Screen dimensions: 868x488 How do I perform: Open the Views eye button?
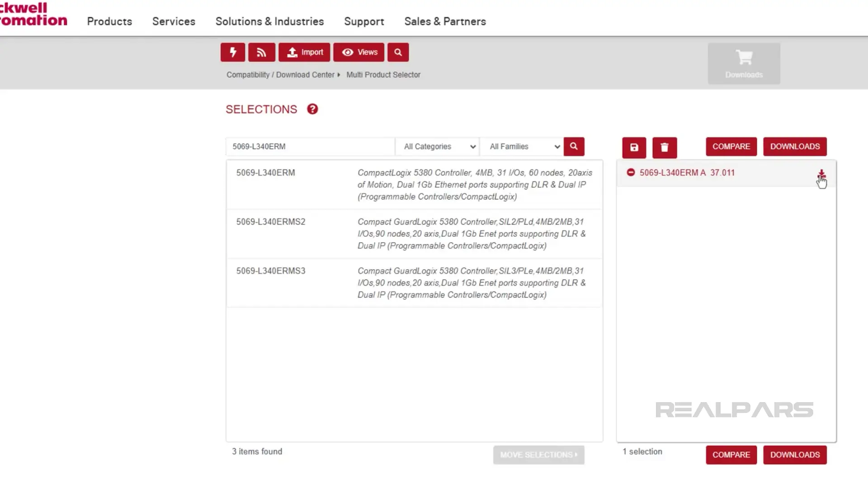359,52
